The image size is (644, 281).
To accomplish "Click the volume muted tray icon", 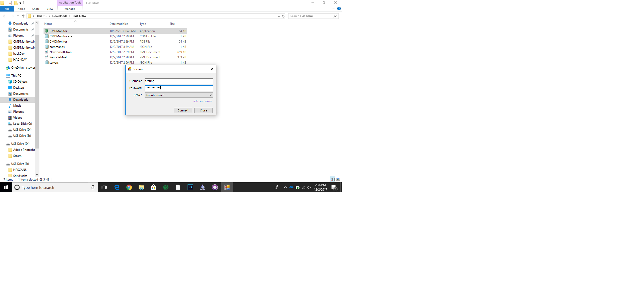I will click(309, 187).
